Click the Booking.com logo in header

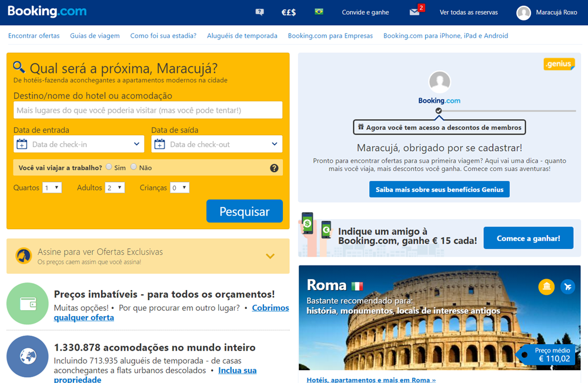pyautogui.click(x=47, y=11)
